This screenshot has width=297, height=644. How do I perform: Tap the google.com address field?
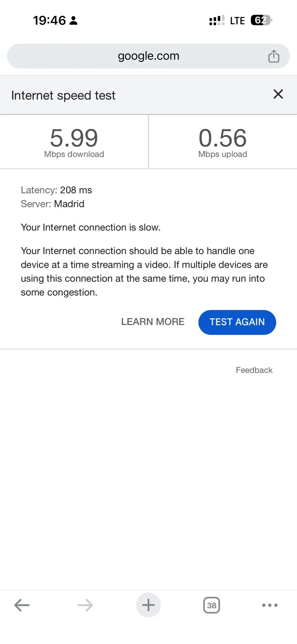click(148, 56)
